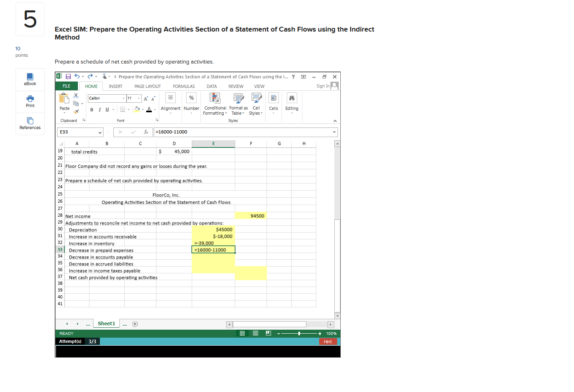Click the Save icon on Quick Access Toolbar
The height and width of the screenshot is (392, 574).
[68, 76]
